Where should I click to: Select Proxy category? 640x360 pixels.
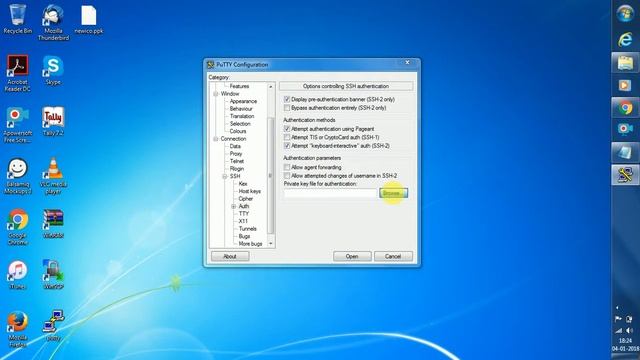point(236,154)
